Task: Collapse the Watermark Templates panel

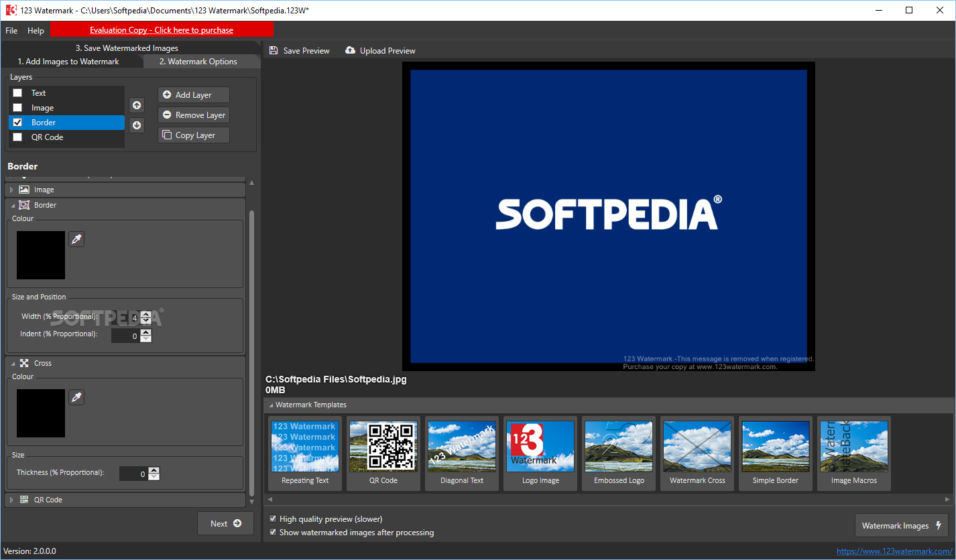Action: click(x=271, y=405)
